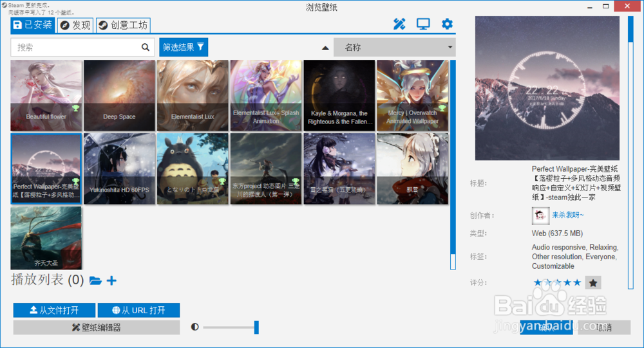Viewport: 644px width, 348px height.
Task: Open settings via the gear icon
Action: [x=447, y=24]
